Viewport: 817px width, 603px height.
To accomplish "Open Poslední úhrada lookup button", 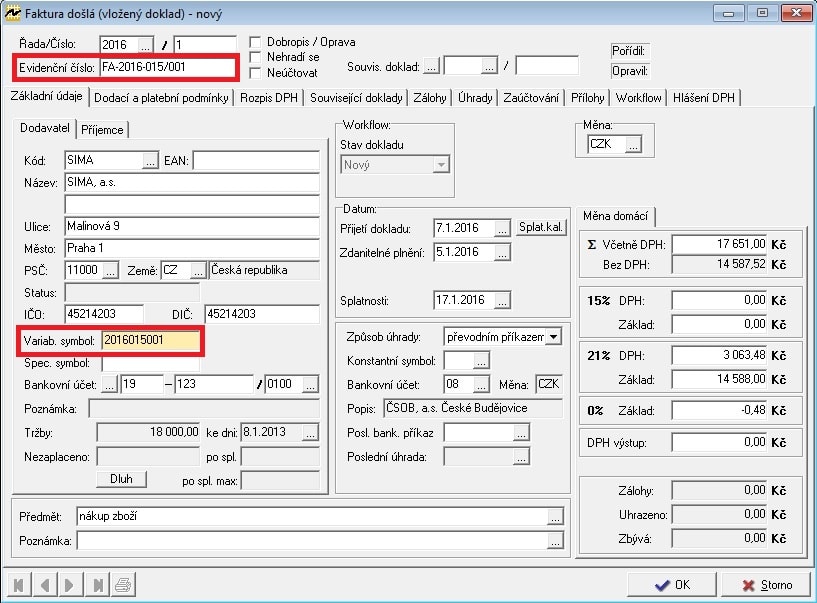I will [521, 457].
